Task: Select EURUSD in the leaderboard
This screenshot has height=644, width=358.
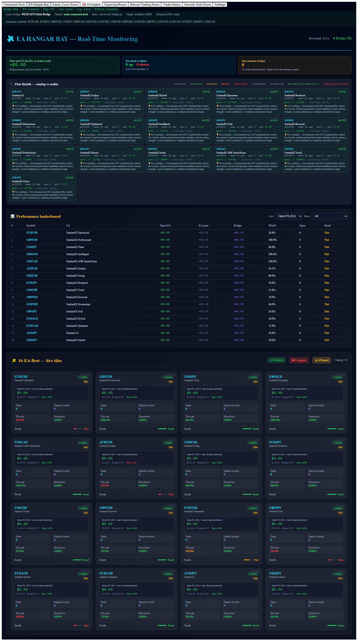Action: [32, 233]
